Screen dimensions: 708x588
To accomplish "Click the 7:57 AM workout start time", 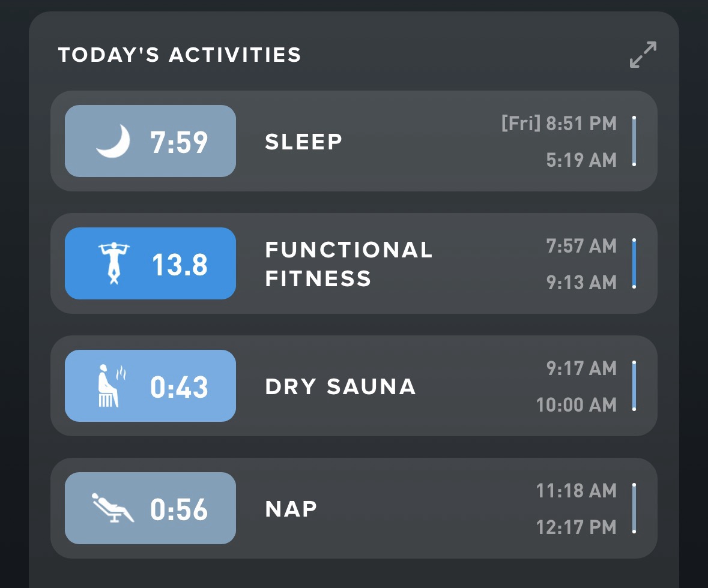I will (581, 245).
